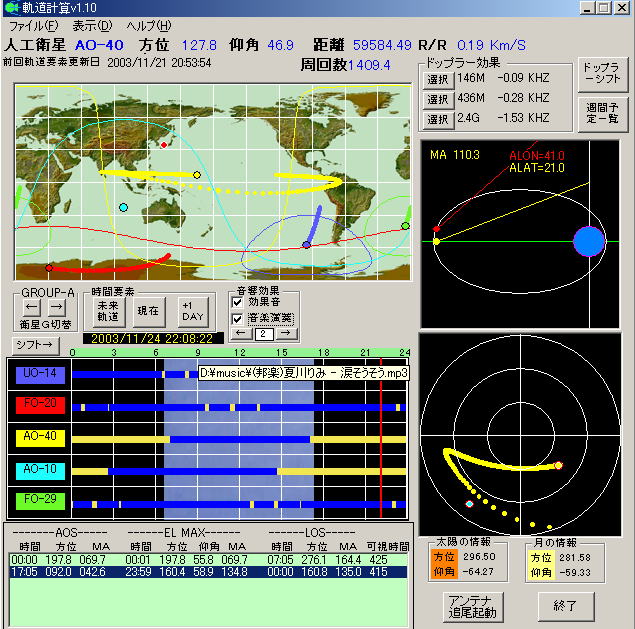Open the ファイル(F) menu
The image size is (635, 629).
(33, 24)
